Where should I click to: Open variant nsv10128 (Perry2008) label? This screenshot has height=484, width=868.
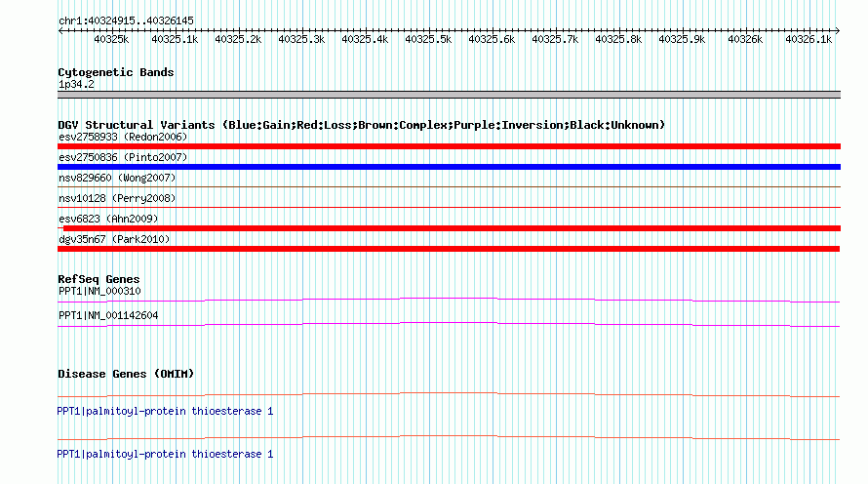pyautogui.click(x=117, y=198)
